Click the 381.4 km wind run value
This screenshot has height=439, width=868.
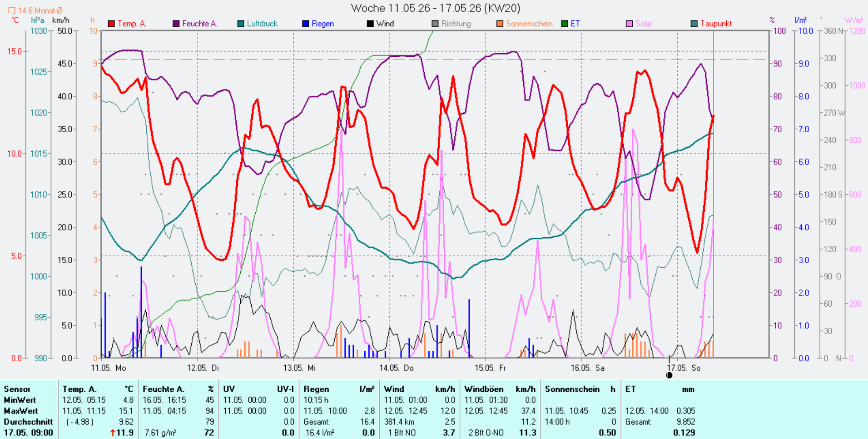(x=399, y=422)
